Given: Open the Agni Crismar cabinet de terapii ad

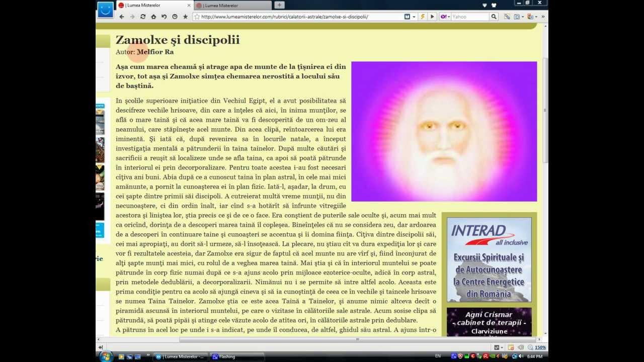Looking at the screenshot, I should (x=489, y=322).
